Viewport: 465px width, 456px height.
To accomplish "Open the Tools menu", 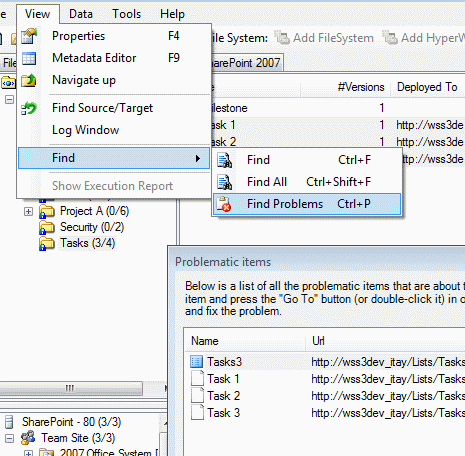I will [126, 14].
